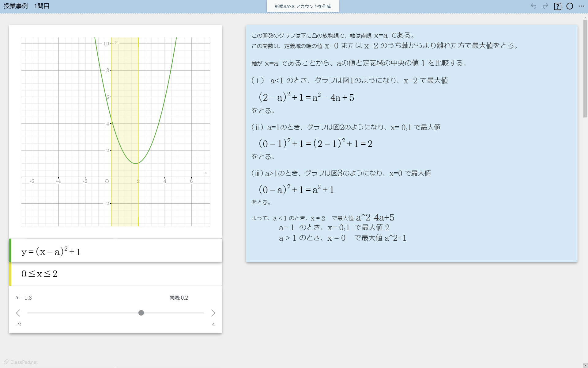Click the vertical scrollbar thumb
588x368 pixels.
[x=585, y=69]
